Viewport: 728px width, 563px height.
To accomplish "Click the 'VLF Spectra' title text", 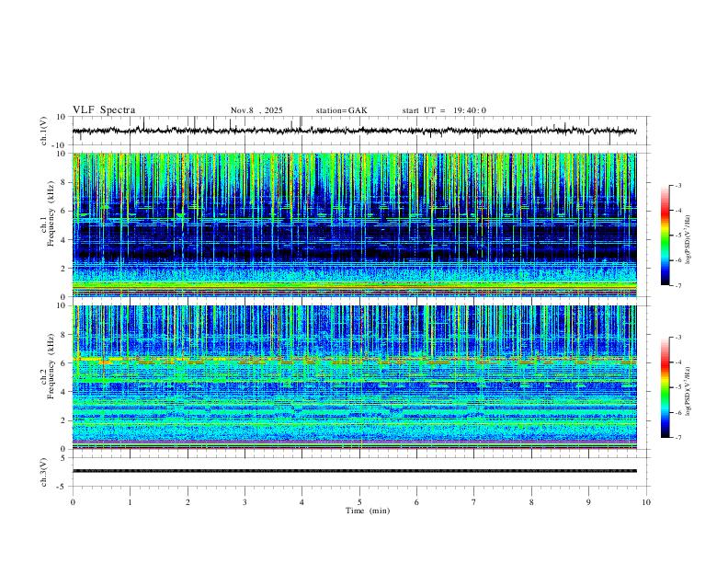I will tap(104, 110).
